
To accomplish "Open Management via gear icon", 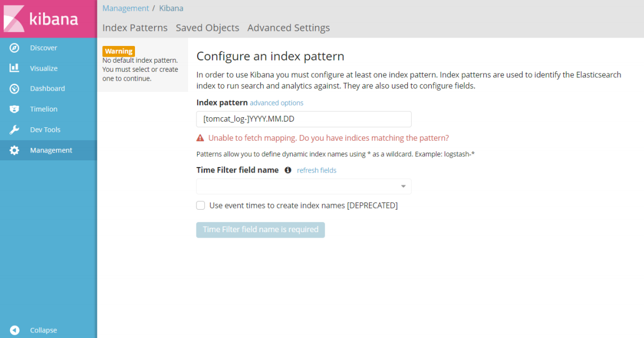I will tap(15, 150).
